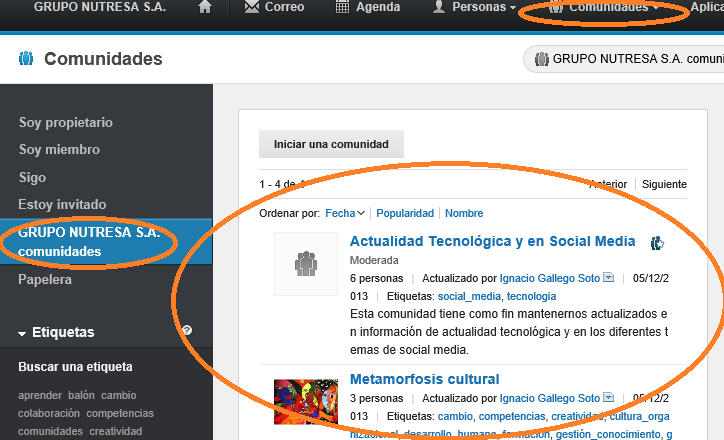Open the Estoy invitado view

click(x=62, y=205)
